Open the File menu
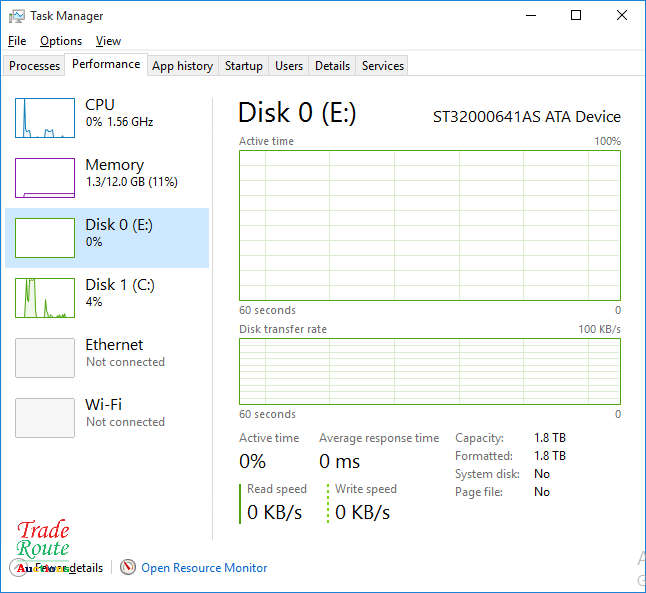This screenshot has height=593, width=646. pos(17,41)
